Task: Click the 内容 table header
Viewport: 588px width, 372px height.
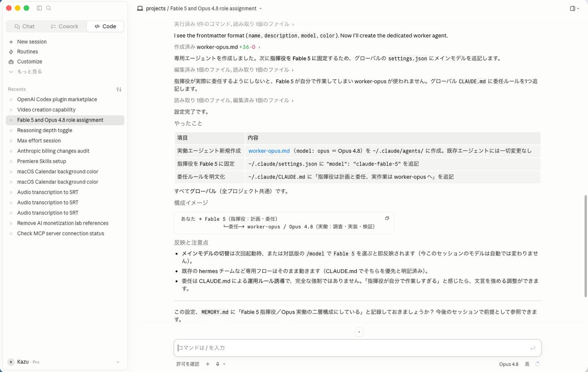Action: pyautogui.click(x=393, y=138)
